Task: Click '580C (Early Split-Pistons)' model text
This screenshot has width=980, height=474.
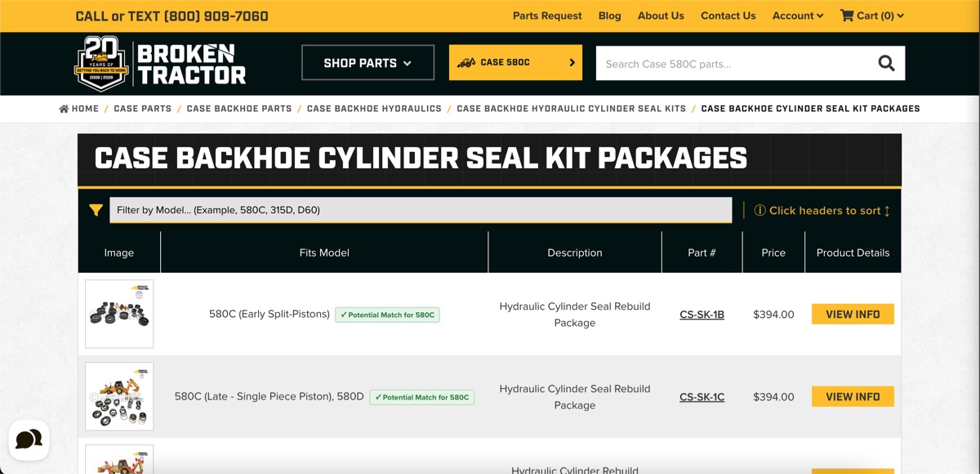Action: pos(269,314)
